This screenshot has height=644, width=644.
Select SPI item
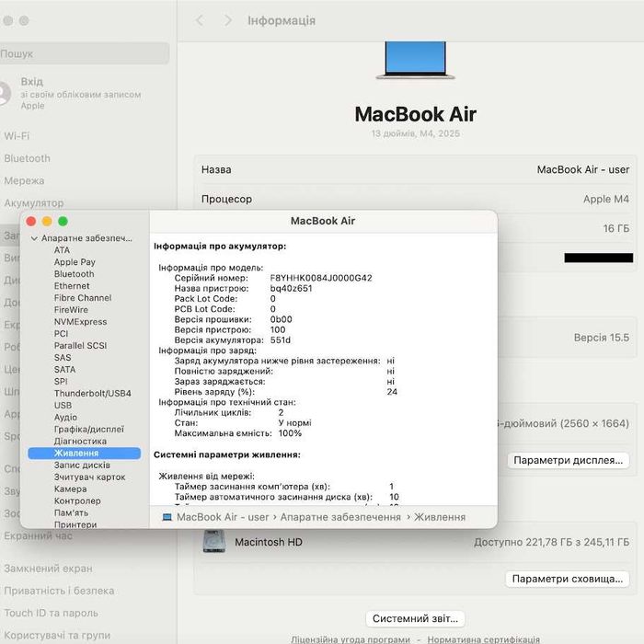pos(61,381)
